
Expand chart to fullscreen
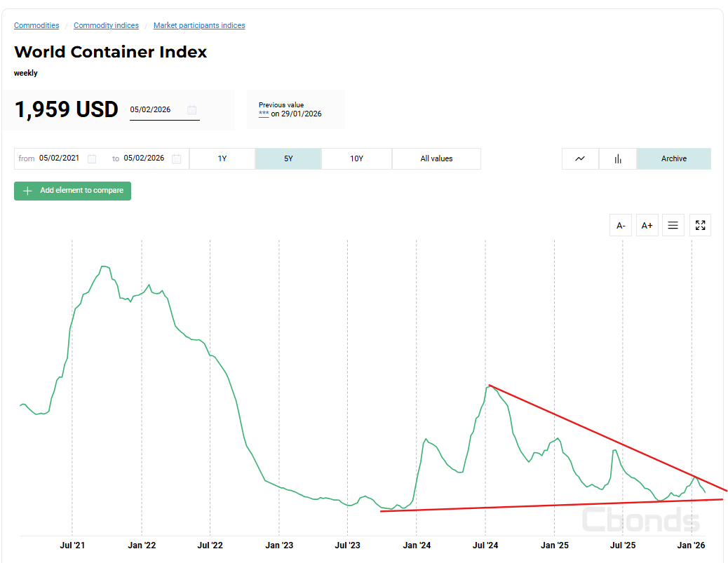[700, 225]
